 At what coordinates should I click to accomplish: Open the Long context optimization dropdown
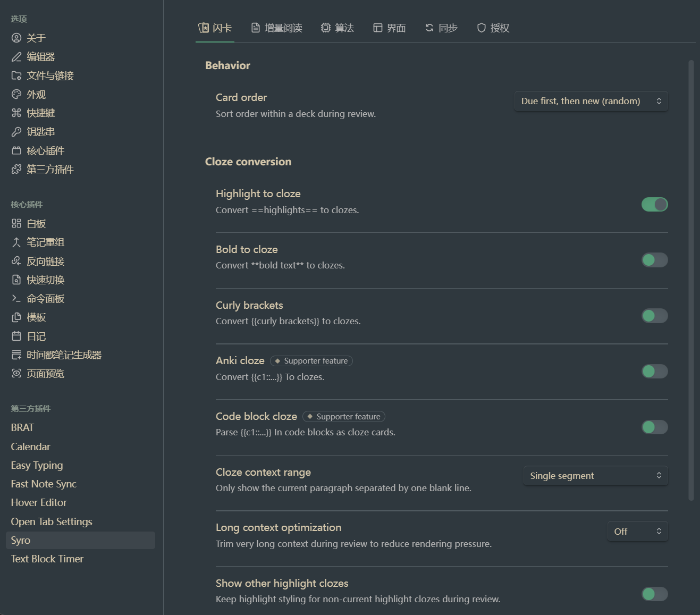pyautogui.click(x=637, y=531)
